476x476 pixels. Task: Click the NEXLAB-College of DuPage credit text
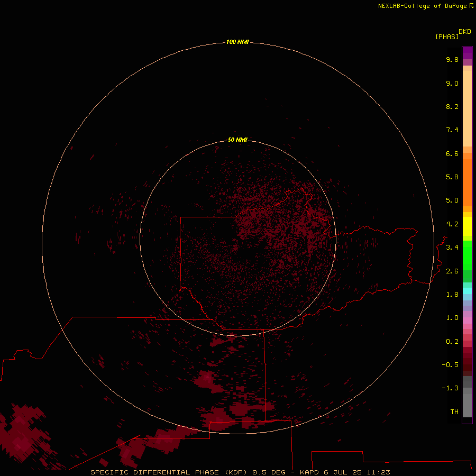[425, 6]
